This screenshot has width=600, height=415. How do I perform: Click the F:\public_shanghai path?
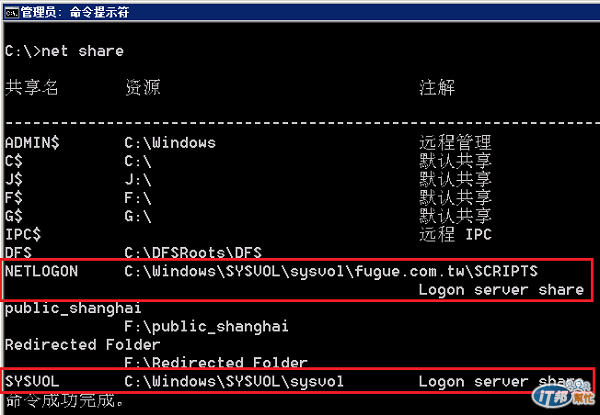[207, 327]
